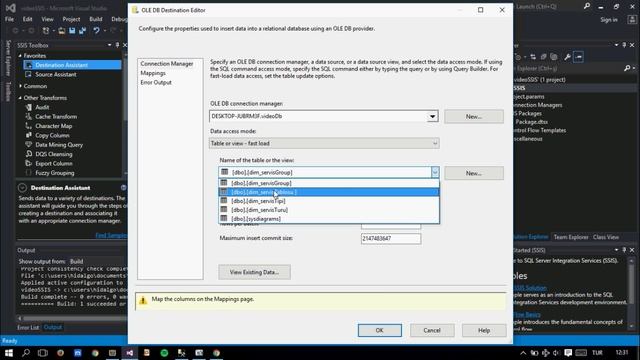
Task: Switch to the Team Explorer tab
Action: (571, 237)
